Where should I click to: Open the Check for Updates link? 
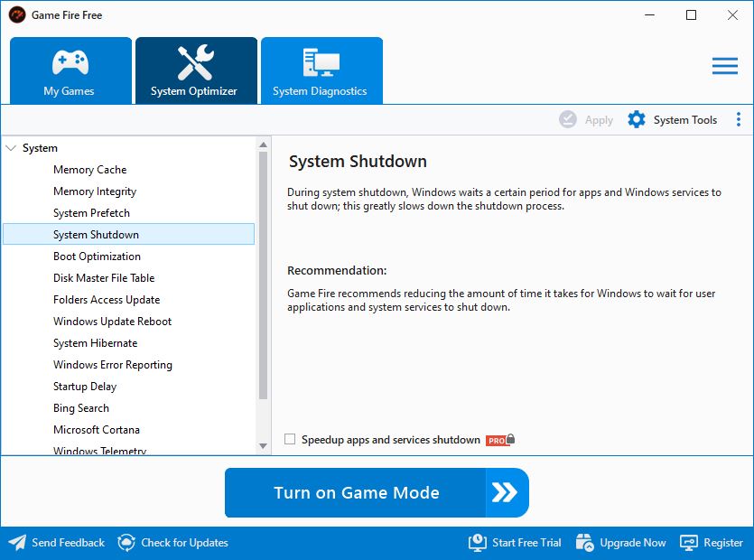[184, 543]
